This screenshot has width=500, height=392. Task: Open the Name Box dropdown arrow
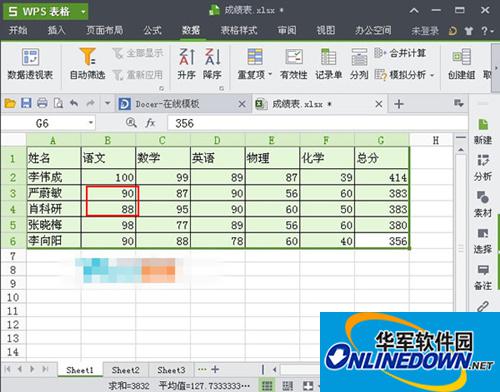91,123
